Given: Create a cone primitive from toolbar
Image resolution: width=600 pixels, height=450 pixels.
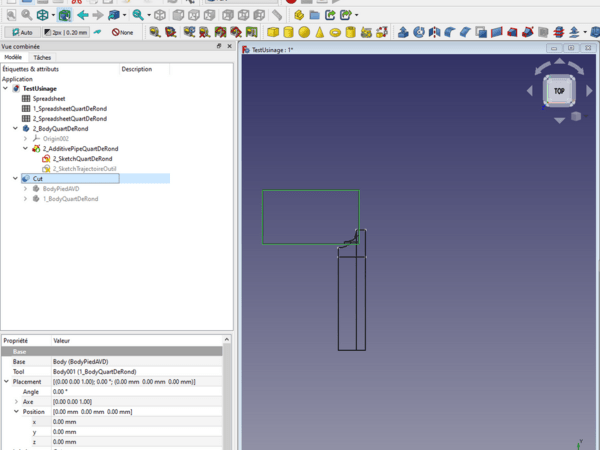Looking at the screenshot, I should tap(320, 32).
